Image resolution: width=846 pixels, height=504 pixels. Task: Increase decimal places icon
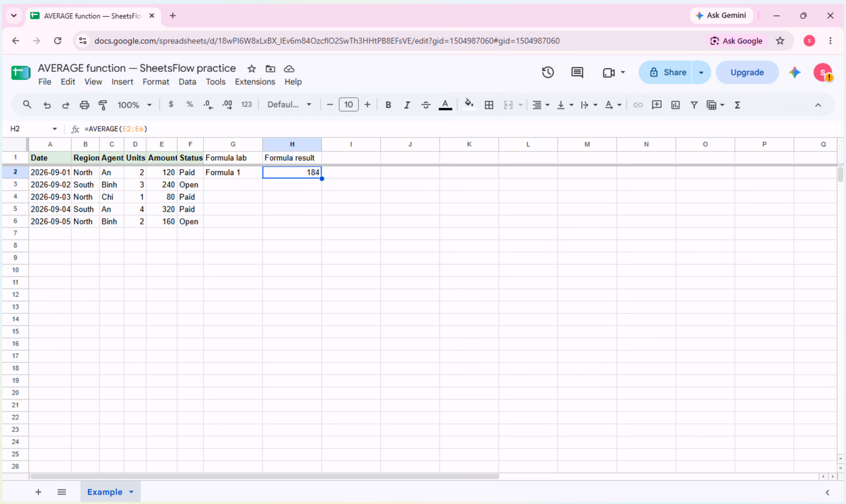(x=227, y=105)
